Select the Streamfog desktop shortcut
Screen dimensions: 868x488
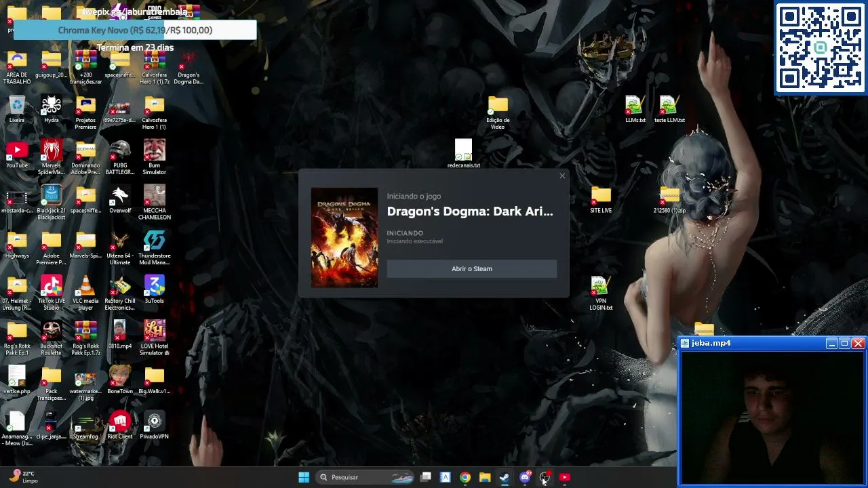click(x=85, y=426)
